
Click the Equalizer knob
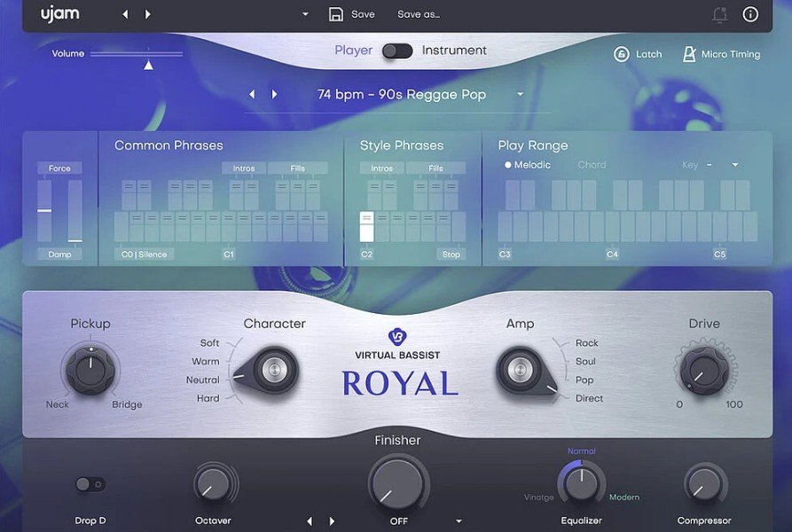582,483
